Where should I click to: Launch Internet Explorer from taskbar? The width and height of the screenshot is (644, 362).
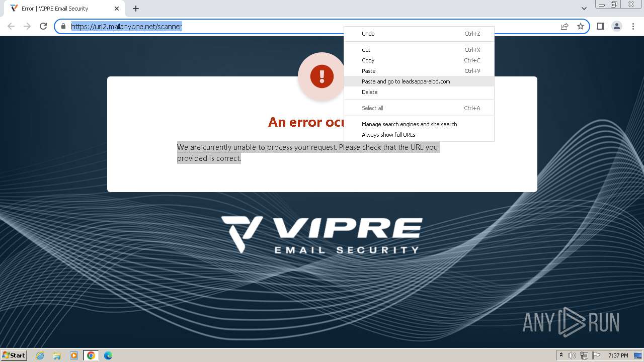point(40,355)
